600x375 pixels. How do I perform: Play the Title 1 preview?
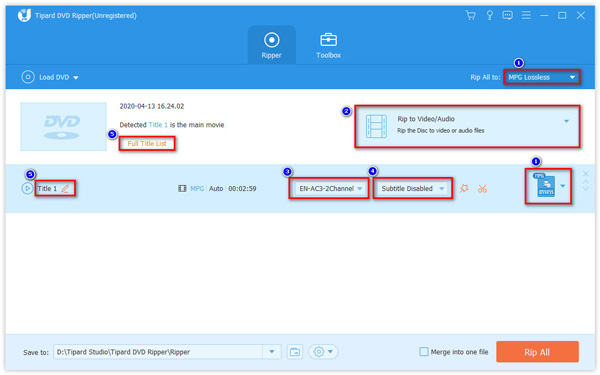point(27,188)
